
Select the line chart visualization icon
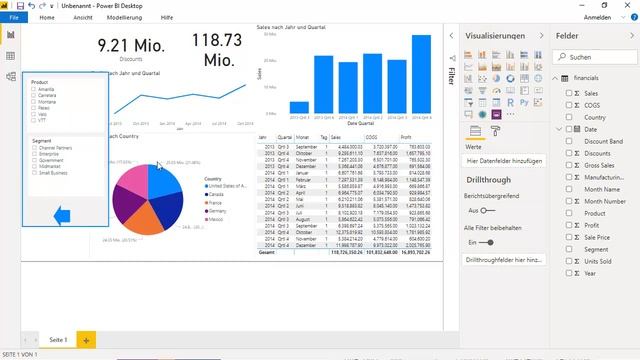468,67
